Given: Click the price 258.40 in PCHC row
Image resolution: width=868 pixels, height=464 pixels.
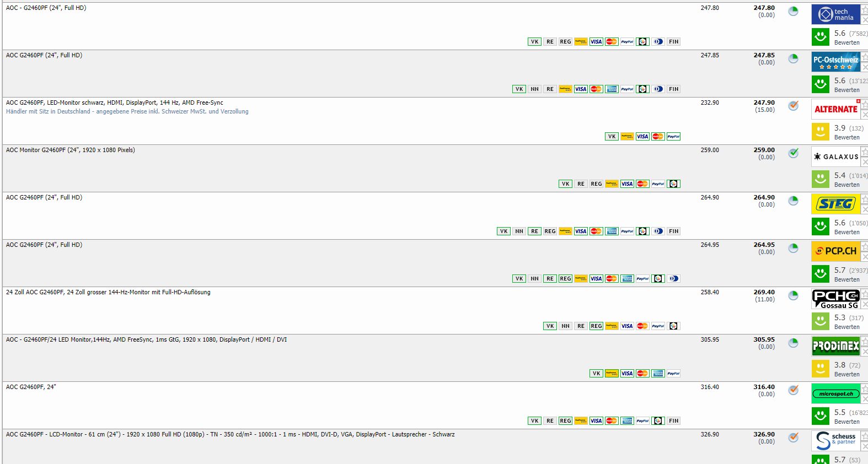Looking at the screenshot, I should [x=710, y=293].
